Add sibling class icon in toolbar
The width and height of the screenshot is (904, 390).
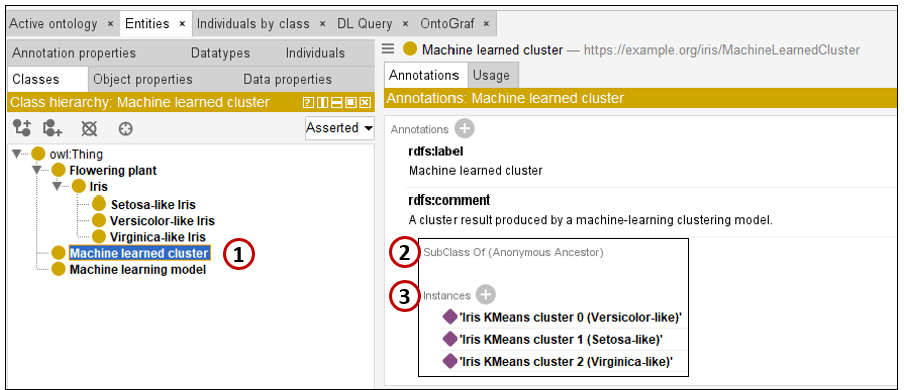(x=53, y=128)
